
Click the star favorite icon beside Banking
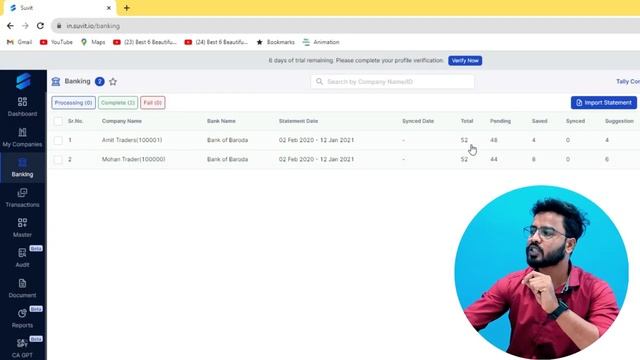click(x=113, y=82)
